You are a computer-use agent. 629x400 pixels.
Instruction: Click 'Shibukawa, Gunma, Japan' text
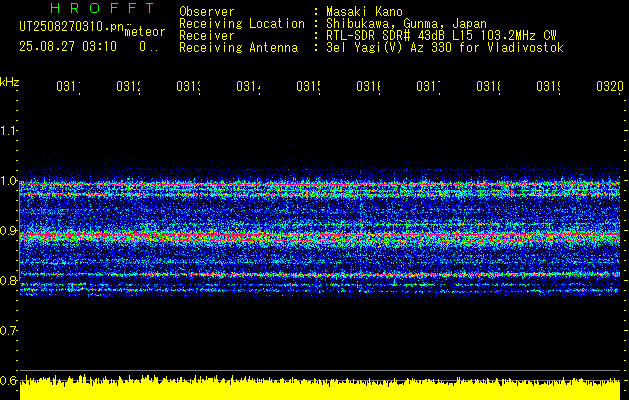pos(406,24)
